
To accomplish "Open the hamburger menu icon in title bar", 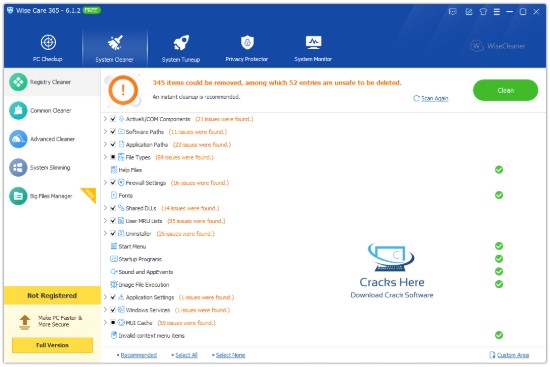I will 497,12.
